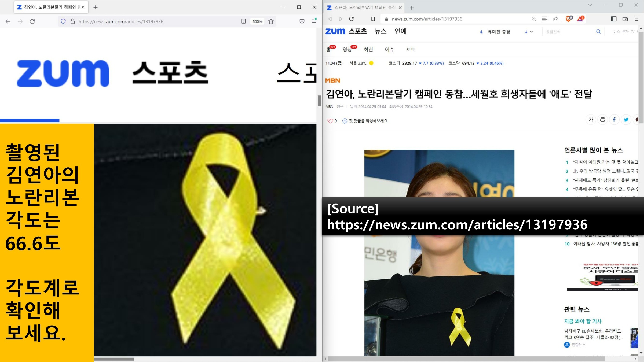This screenshot has width=644, height=362.
Task: Click the Brave Shields lion icon
Action: [568, 19]
